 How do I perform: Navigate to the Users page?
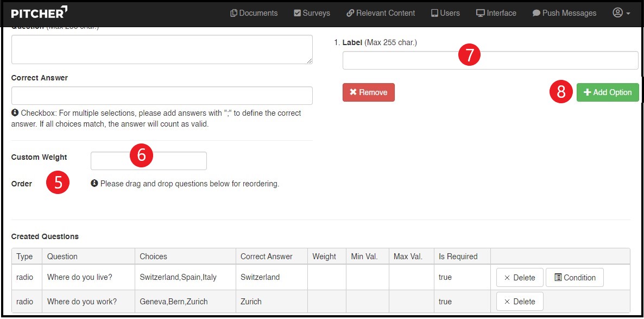coord(445,13)
